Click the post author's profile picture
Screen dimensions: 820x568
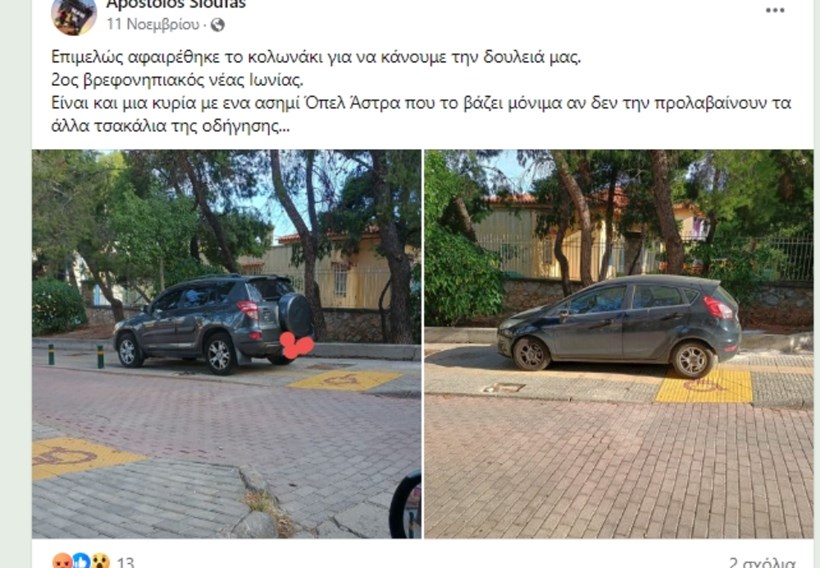pyautogui.click(x=74, y=15)
